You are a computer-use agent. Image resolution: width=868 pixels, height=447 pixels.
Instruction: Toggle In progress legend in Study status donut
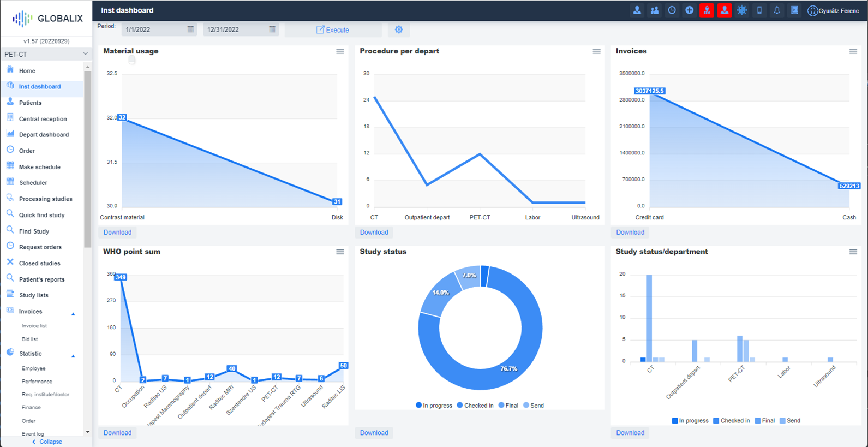(x=434, y=406)
